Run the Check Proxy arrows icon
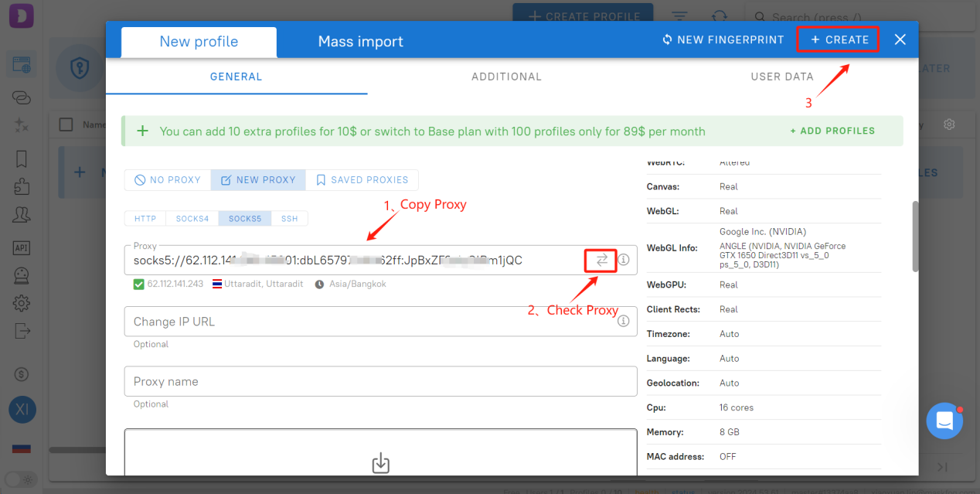Screen dimensions: 980x494 (x=601, y=261)
